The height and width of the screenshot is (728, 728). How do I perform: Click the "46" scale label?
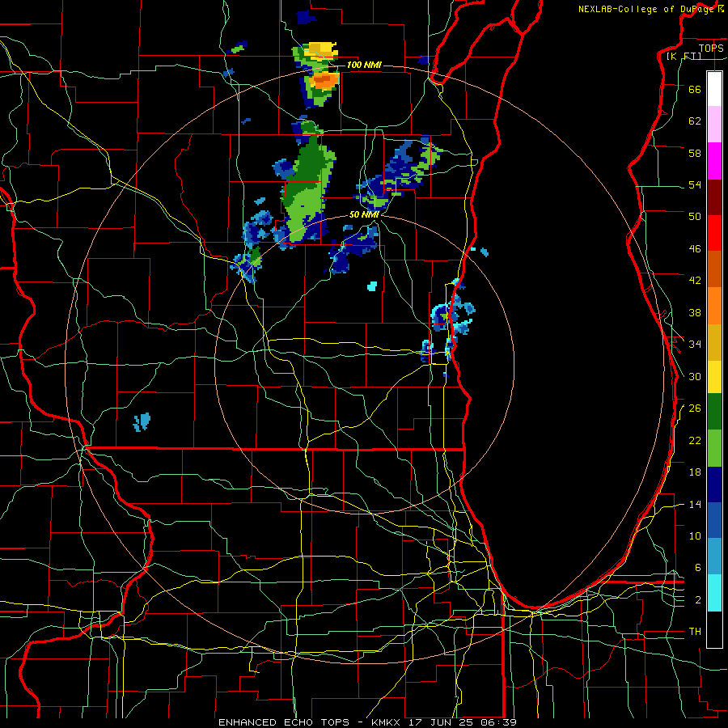pyautogui.click(x=695, y=249)
